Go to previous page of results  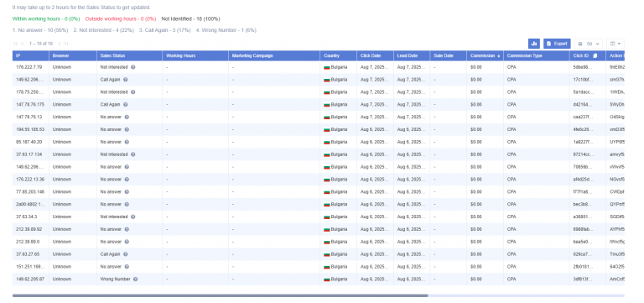tap(23, 44)
